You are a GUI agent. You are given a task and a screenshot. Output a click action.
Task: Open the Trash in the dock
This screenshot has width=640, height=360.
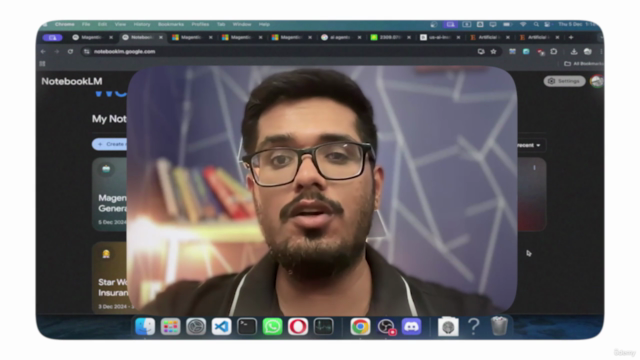(x=499, y=327)
